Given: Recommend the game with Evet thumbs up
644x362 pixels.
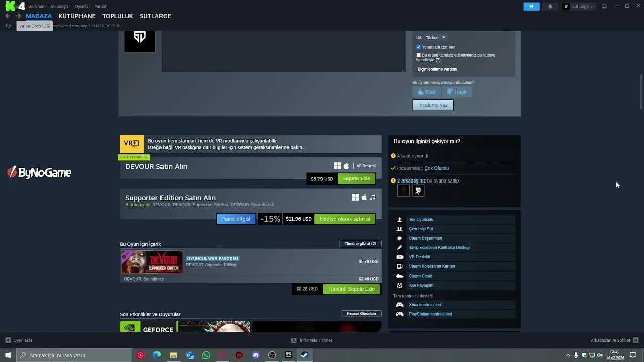Looking at the screenshot, I should tap(426, 92).
